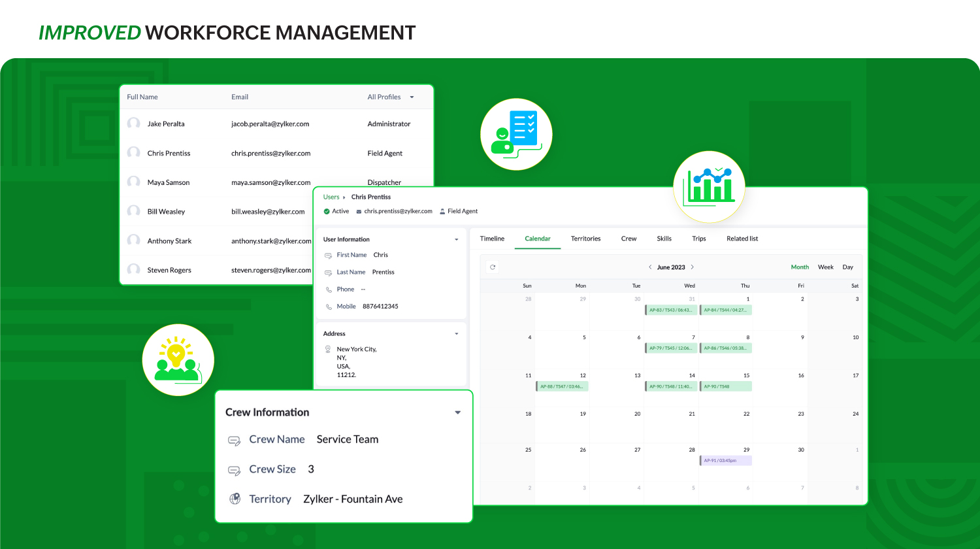Click Maya Samson's avatar icon
980x549 pixels.
click(134, 182)
